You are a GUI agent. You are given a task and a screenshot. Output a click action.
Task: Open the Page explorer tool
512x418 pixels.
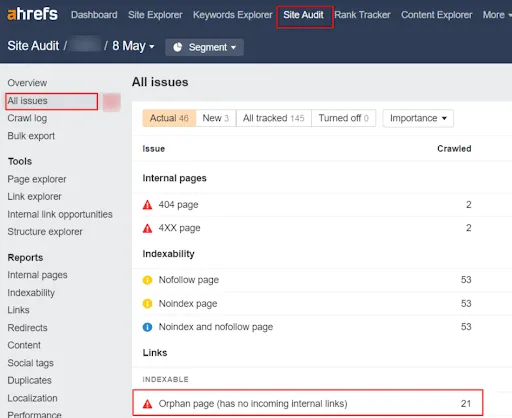(x=37, y=179)
